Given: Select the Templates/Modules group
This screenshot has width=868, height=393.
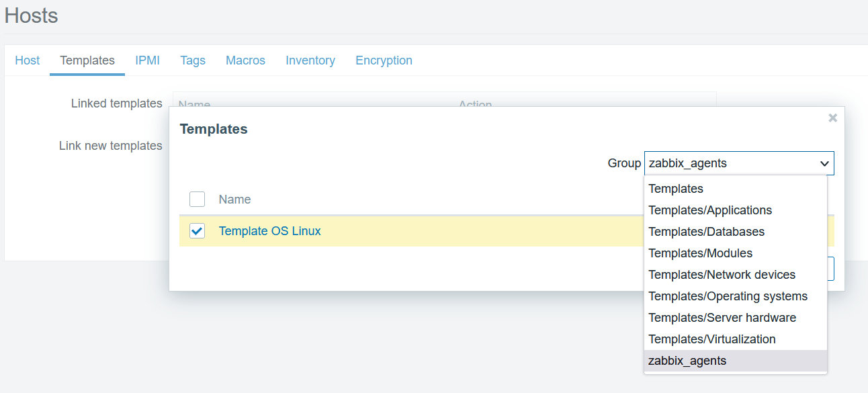Looking at the screenshot, I should click(x=700, y=253).
